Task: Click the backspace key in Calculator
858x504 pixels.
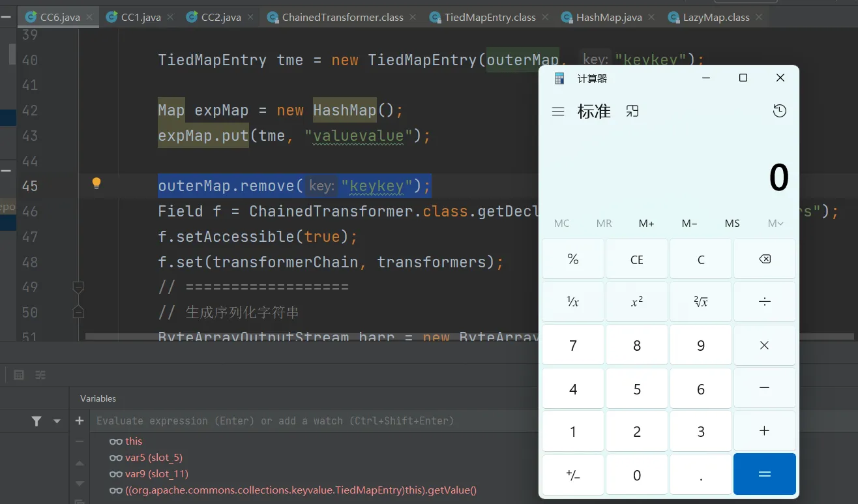Action: (x=765, y=259)
